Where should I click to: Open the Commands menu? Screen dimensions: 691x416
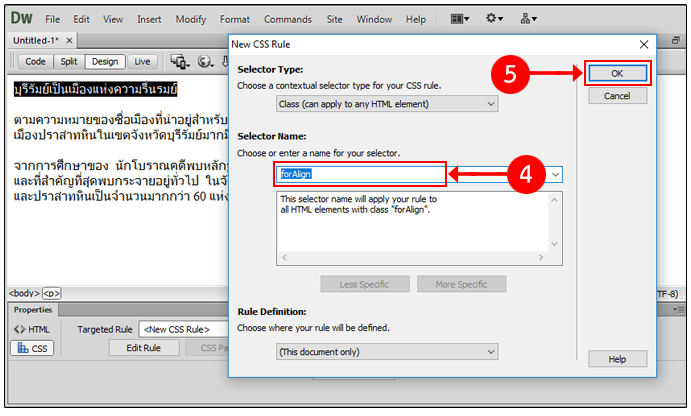tap(287, 19)
